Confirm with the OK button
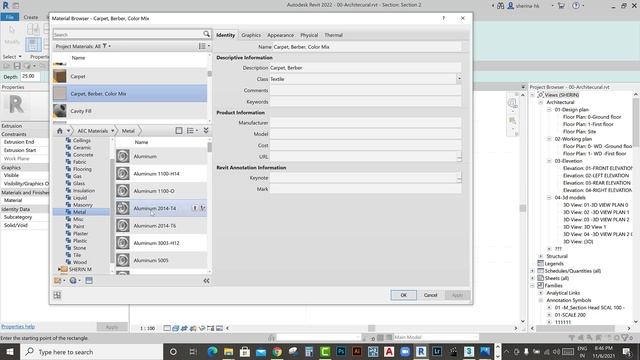 (x=403, y=295)
